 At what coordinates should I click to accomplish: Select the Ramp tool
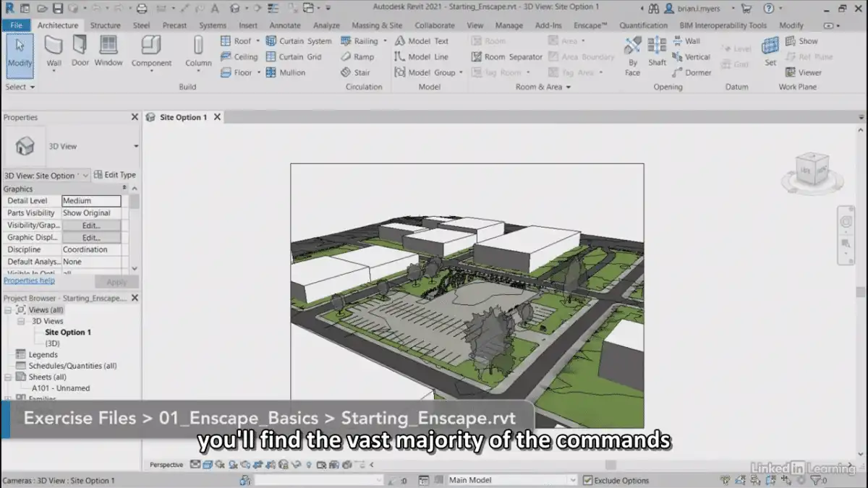click(357, 57)
